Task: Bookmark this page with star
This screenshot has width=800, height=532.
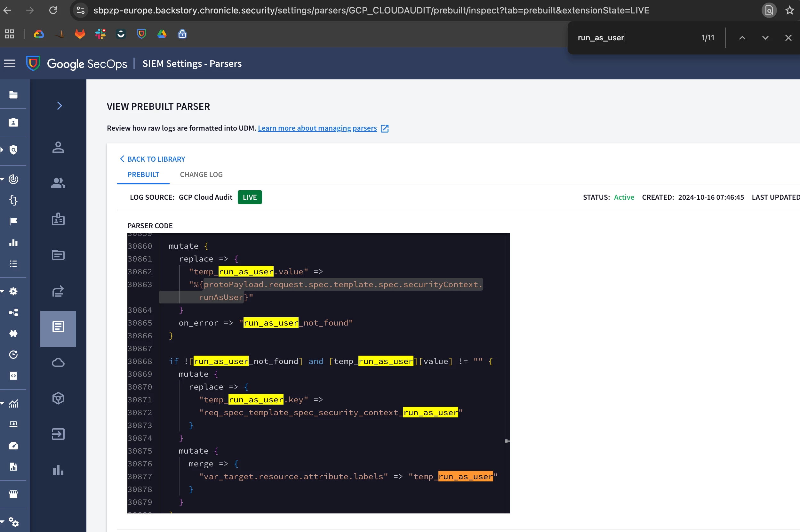Action: [789, 11]
